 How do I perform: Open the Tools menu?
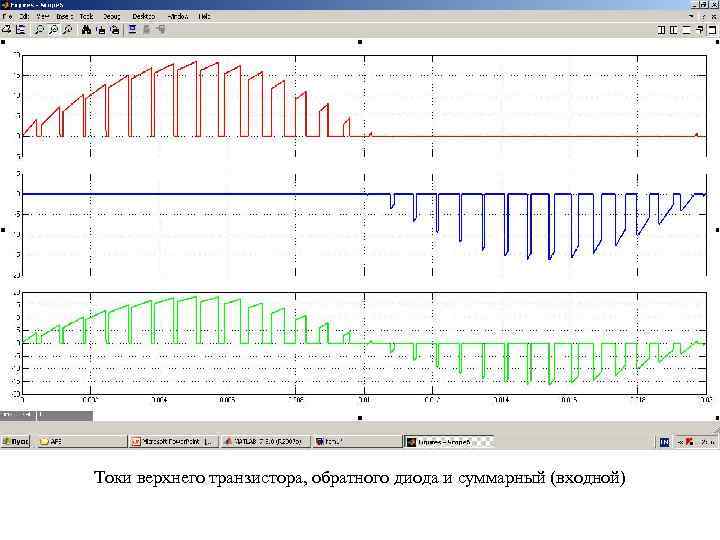(x=86, y=16)
